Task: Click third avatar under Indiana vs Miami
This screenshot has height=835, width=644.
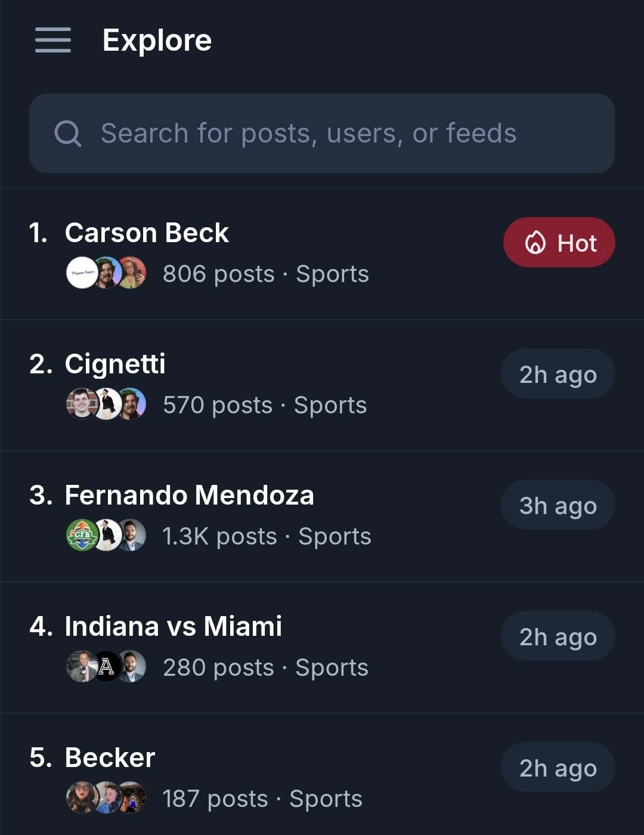Action: pos(132,666)
